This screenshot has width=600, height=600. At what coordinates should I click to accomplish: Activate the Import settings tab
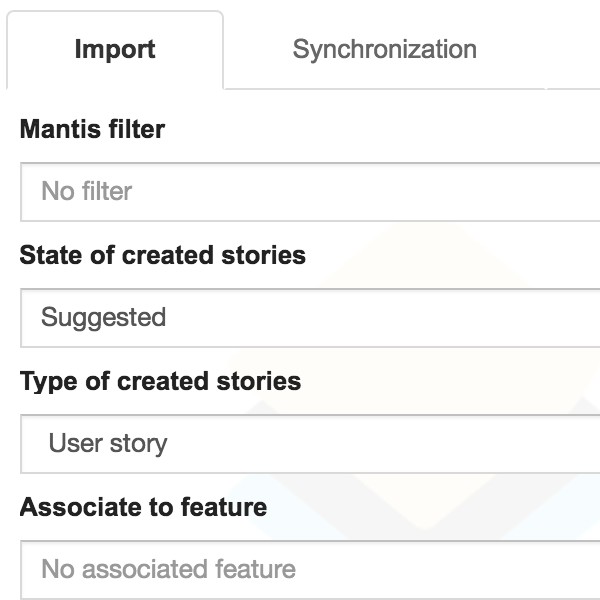pos(115,50)
